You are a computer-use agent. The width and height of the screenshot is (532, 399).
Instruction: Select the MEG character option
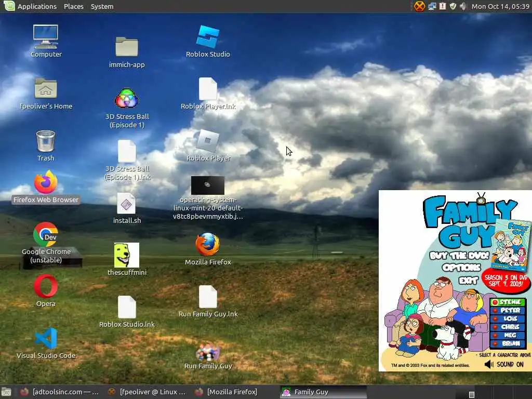click(508, 335)
